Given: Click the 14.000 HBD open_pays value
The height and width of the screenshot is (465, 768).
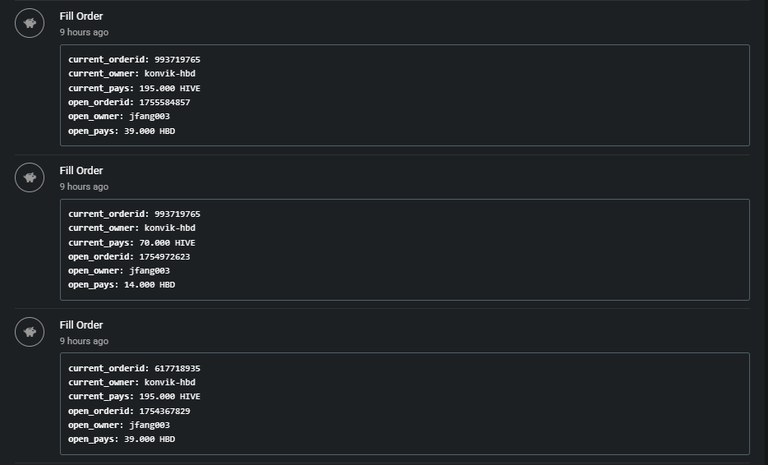Looking at the screenshot, I should tap(149, 285).
